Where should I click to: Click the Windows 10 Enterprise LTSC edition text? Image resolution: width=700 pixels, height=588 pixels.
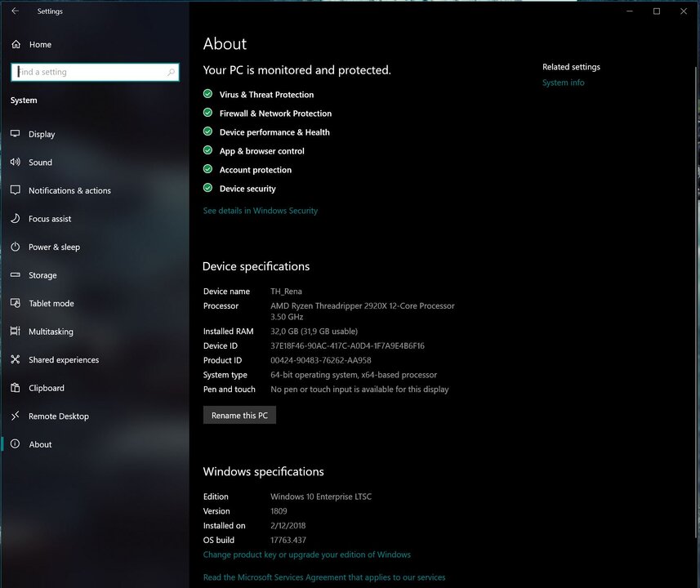[x=320, y=497]
